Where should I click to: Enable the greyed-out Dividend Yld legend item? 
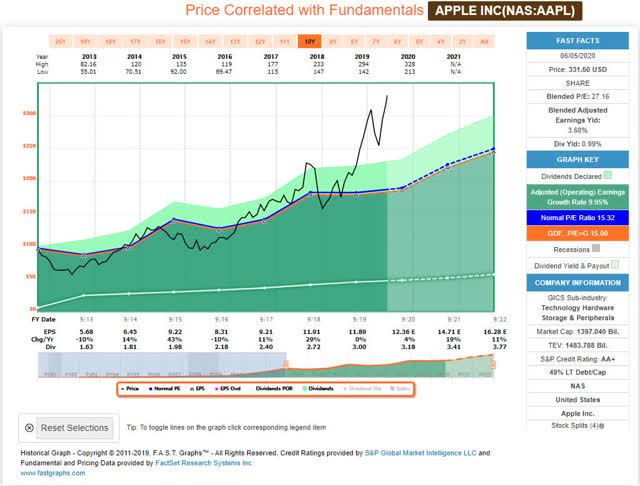coord(362,388)
